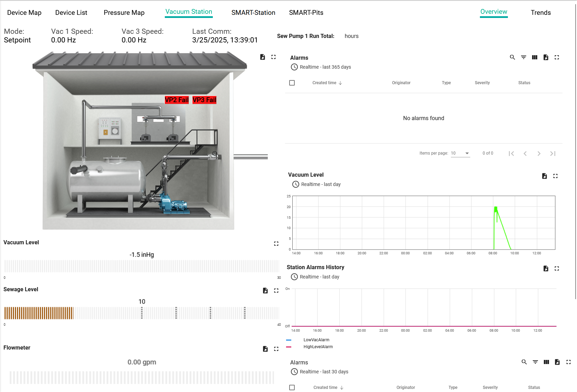
Task: Click Realtime - last 30 days link
Action: click(324, 372)
